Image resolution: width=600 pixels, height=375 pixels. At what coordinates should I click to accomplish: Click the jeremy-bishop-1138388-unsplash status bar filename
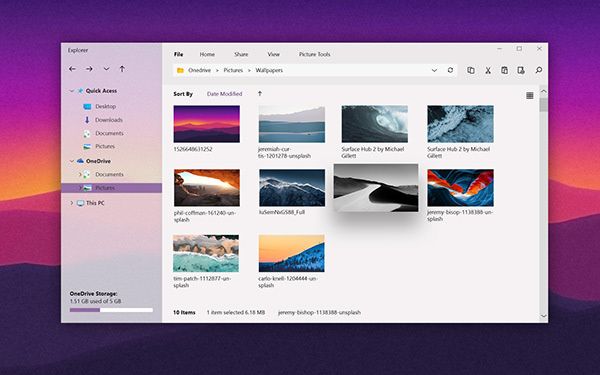pos(320,312)
